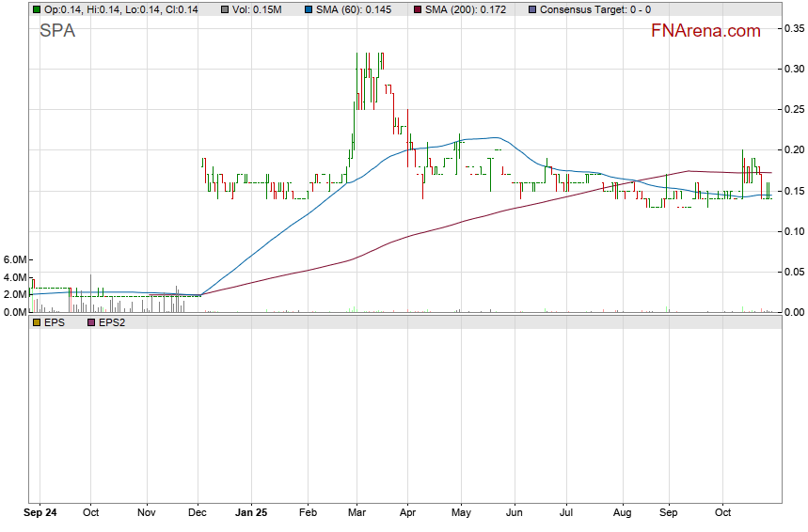Select the Consensus Target: 0 - 0 text
Screen dimensions: 808x532
(x=595, y=9)
